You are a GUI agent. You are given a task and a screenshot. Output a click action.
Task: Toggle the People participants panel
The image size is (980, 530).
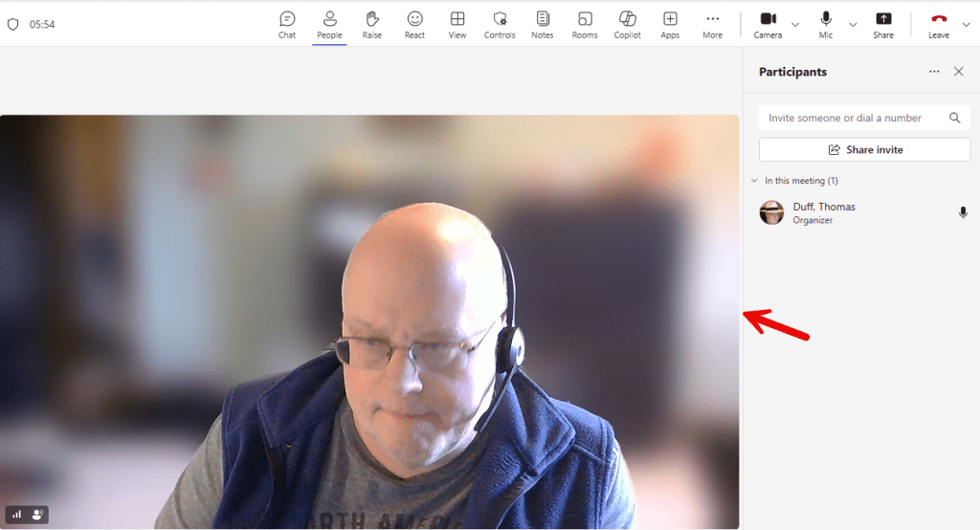(x=329, y=24)
